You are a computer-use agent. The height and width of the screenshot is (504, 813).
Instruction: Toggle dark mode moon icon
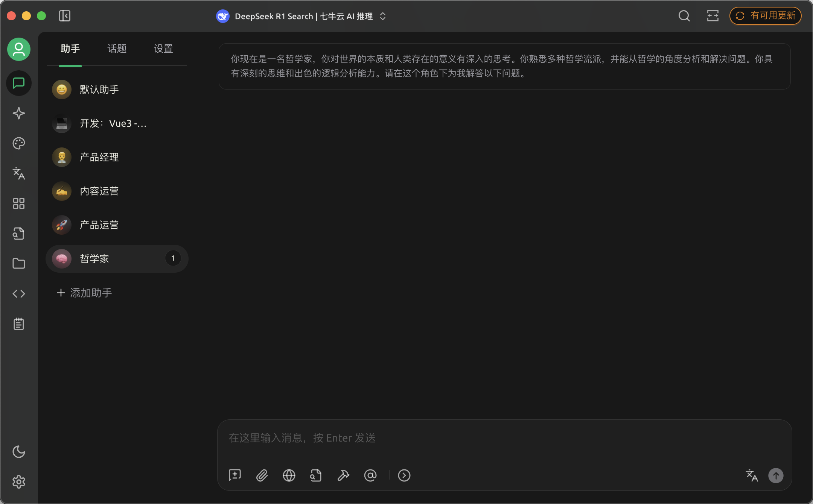pos(19,452)
